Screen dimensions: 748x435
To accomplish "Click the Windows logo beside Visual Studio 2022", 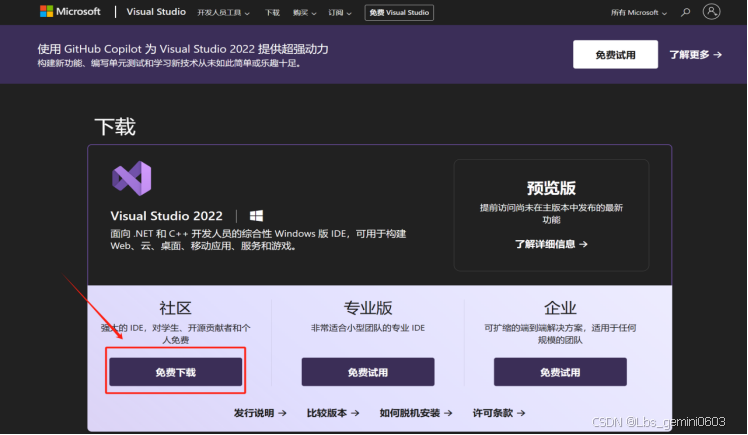I will (256, 216).
